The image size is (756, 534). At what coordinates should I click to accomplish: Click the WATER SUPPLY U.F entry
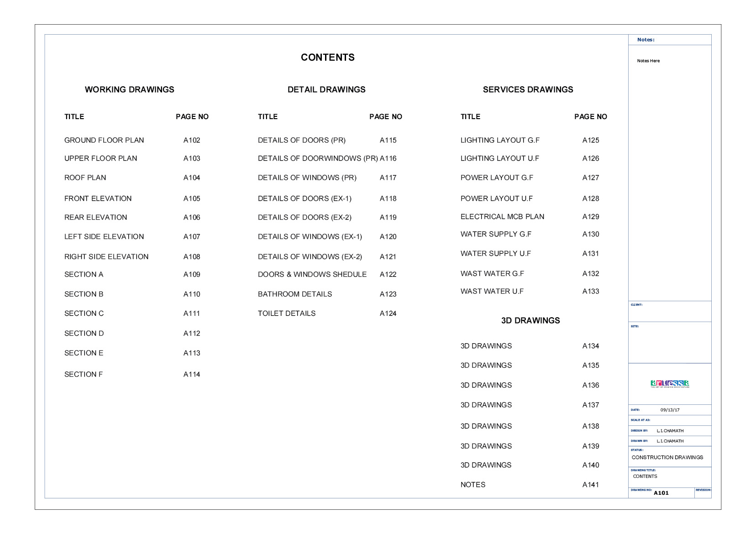[x=495, y=253]
